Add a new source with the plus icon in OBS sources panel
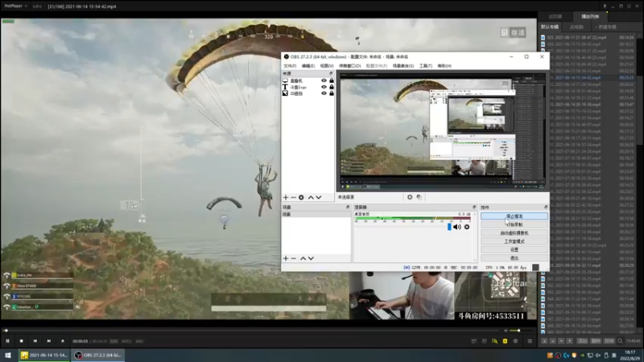This screenshot has width=644, height=362. [286, 197]
